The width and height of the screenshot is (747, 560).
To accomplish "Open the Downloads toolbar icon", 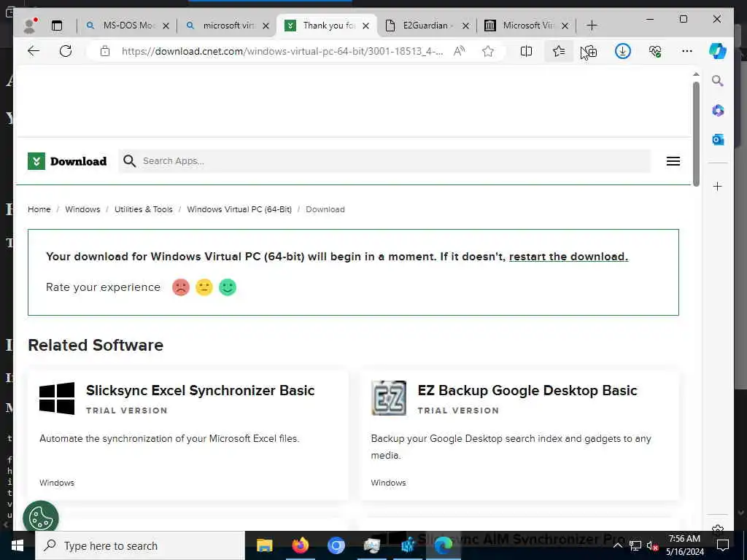I will (x=623, y=51).
